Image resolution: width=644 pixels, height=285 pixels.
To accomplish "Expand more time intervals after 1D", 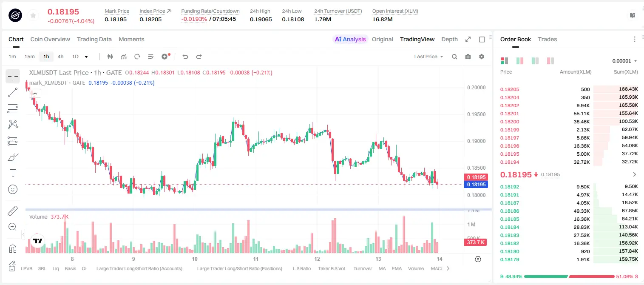I will coord(86,57).
